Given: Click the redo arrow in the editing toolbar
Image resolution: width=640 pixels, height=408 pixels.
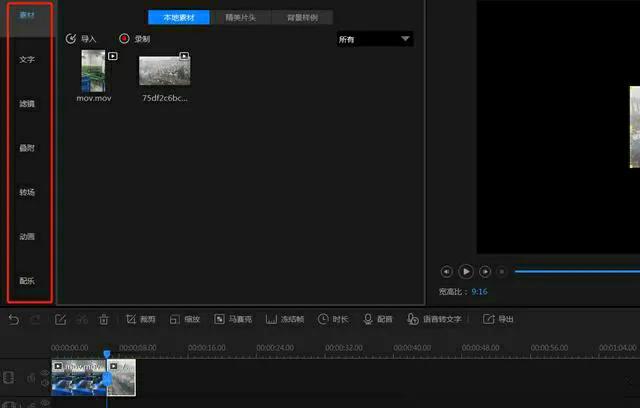Looking at the screenshot, I should click(36, 319).
